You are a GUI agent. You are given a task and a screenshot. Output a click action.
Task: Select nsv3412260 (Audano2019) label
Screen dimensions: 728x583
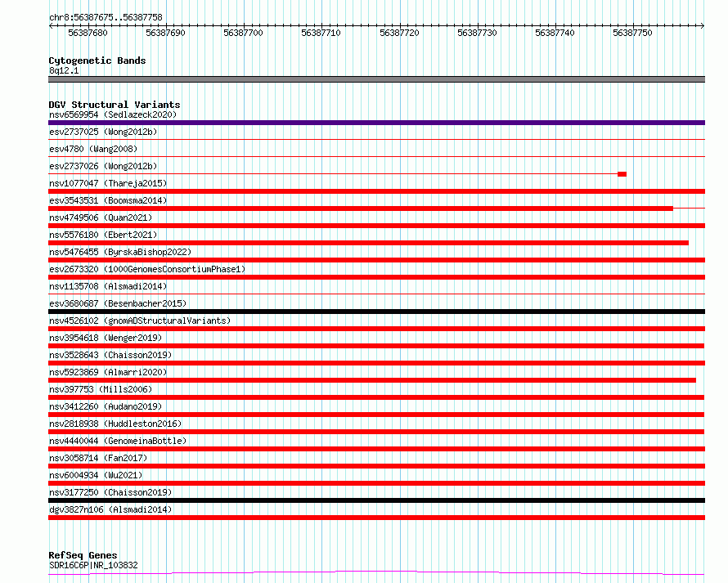106,406
